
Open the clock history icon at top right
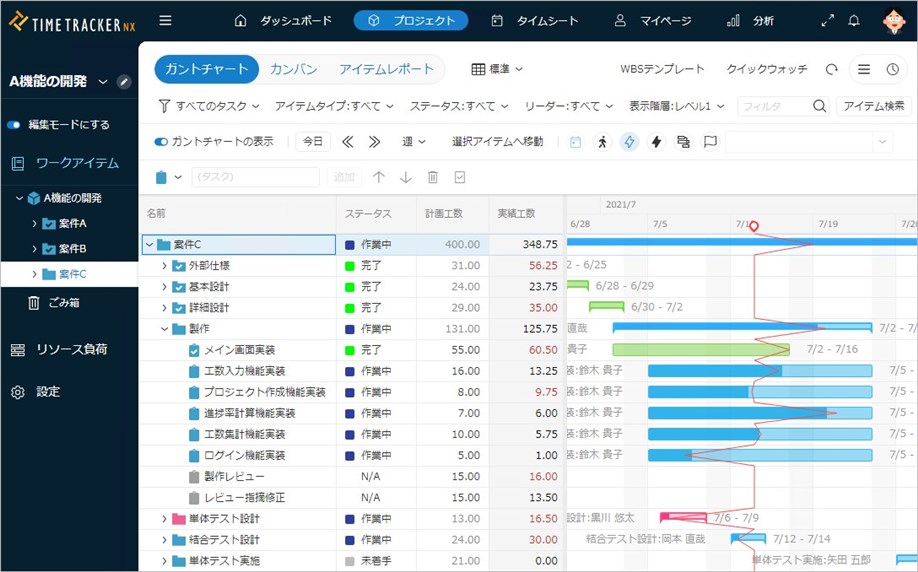pyautogui.click(x=892, y=70)
